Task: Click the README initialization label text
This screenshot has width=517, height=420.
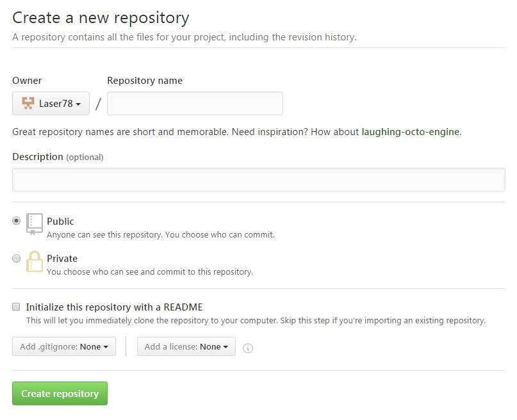Action: [114, 307]
